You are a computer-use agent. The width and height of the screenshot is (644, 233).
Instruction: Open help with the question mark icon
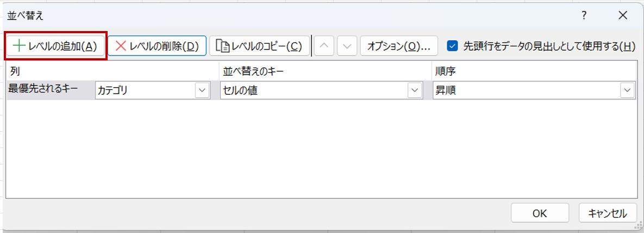(584, 16)
